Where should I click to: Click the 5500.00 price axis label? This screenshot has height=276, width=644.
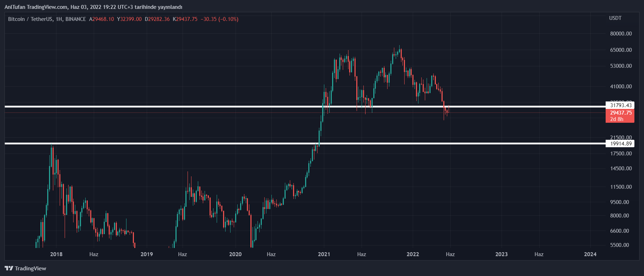(619, 245)
